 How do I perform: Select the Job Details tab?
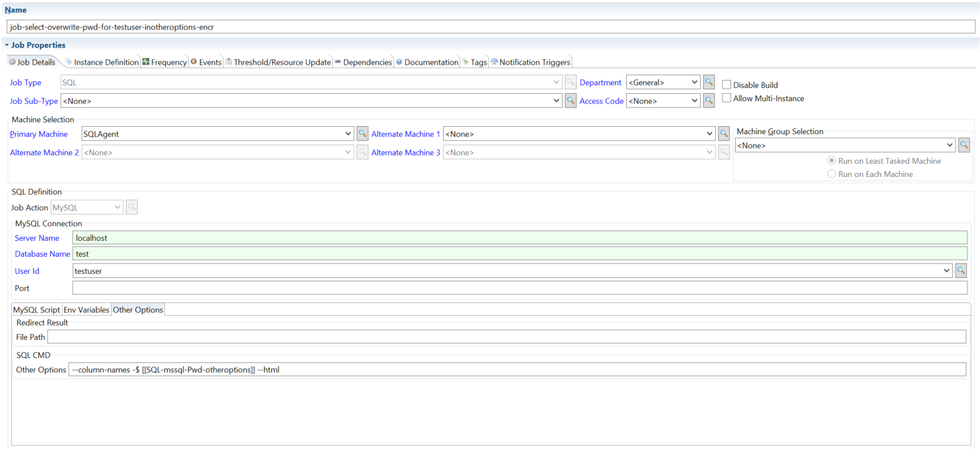pyautogui.click(x=32, y=62)
